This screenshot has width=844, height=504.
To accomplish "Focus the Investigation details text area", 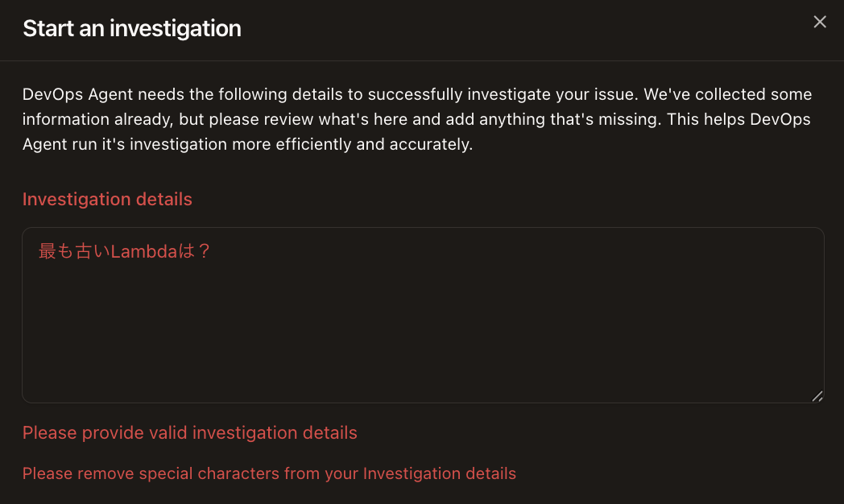I will click(423, 322).
